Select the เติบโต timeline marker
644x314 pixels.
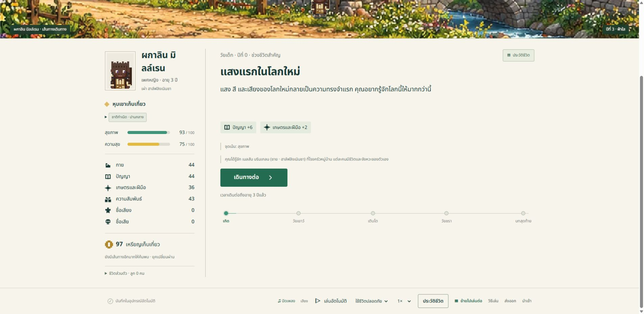pyautogui.click(x=373, y=213)
